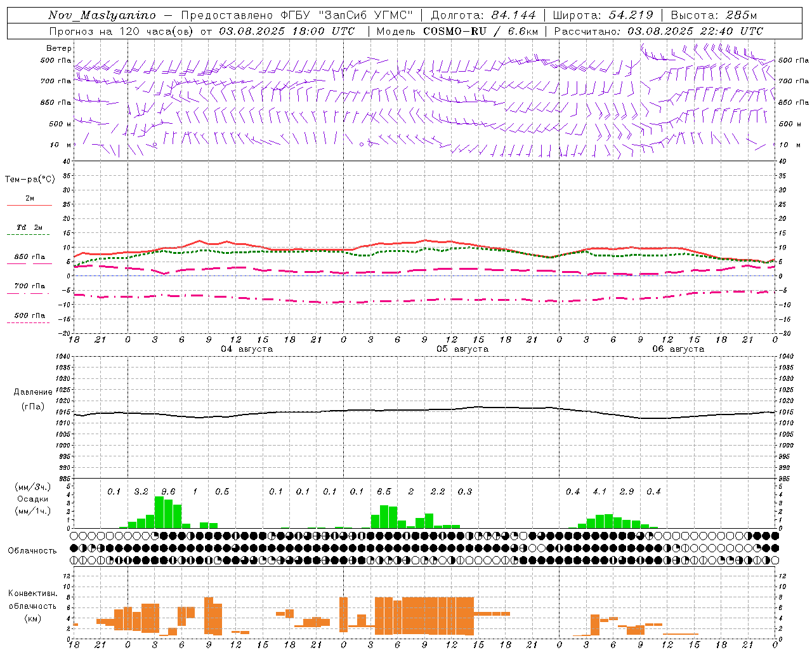Screen dimensions: 812x650
Task: Click the Осадки precipitation label
Action: [x=33, y=499]
